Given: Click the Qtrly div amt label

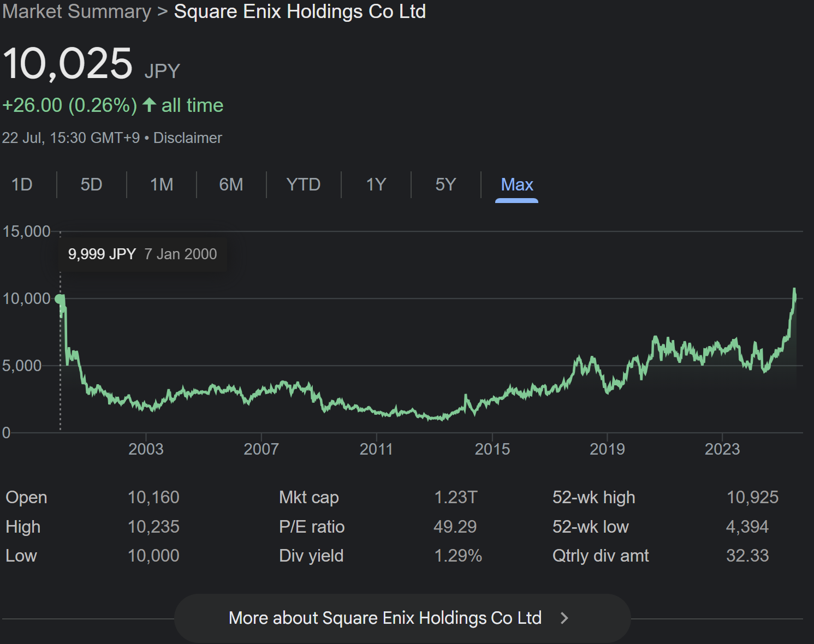Looking at the screenshot, I should point(601,556).
